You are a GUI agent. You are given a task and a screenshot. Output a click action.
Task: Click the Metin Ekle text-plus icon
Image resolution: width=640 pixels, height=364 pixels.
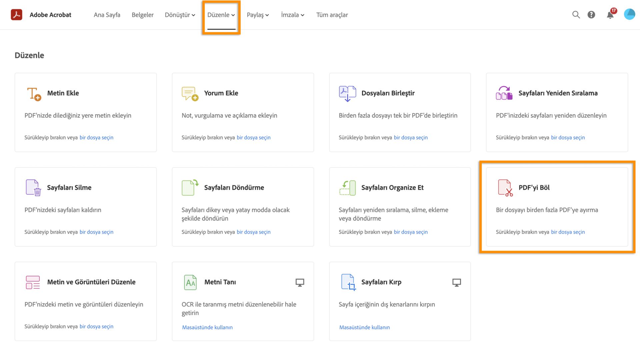click(34, 94)
